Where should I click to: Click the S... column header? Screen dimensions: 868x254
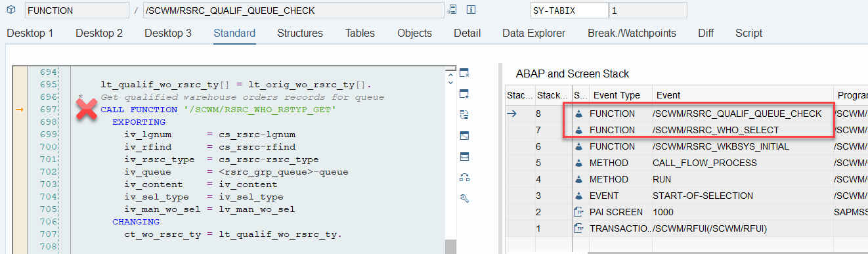[x=580, y=95]
